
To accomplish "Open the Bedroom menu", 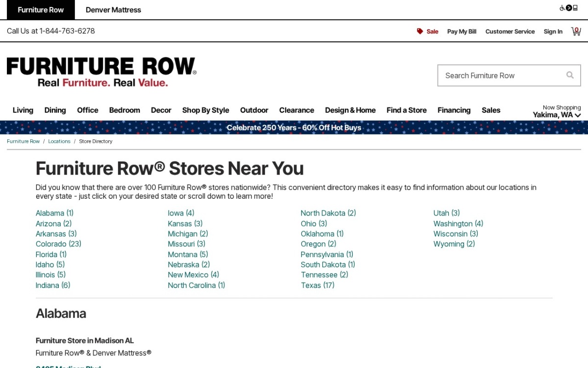I will (x=124, y=110).
